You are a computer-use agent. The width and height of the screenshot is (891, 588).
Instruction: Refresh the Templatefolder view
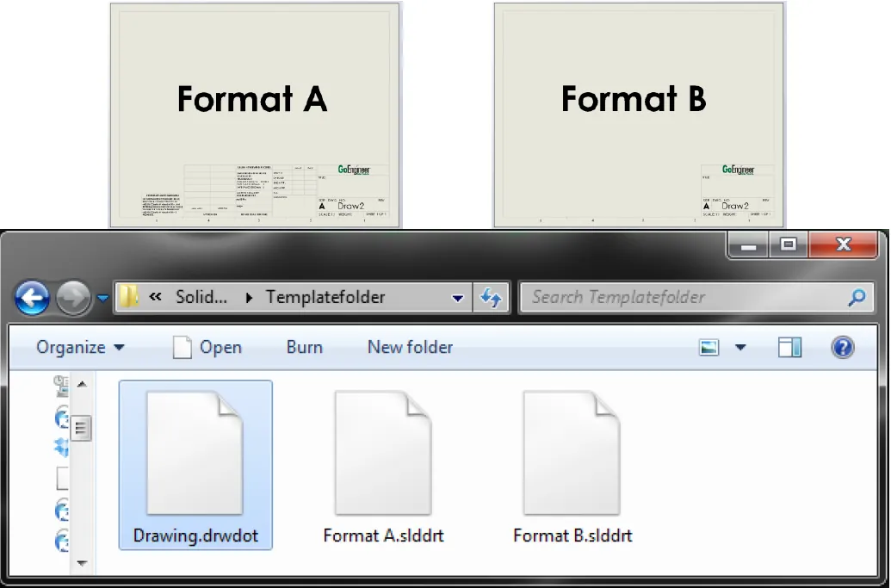490,297
